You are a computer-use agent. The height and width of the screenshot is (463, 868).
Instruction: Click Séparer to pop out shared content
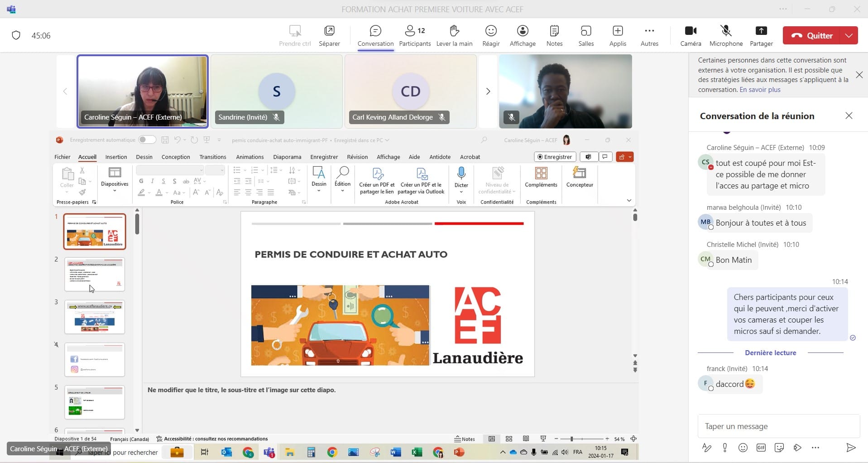(x=329, y=36)
